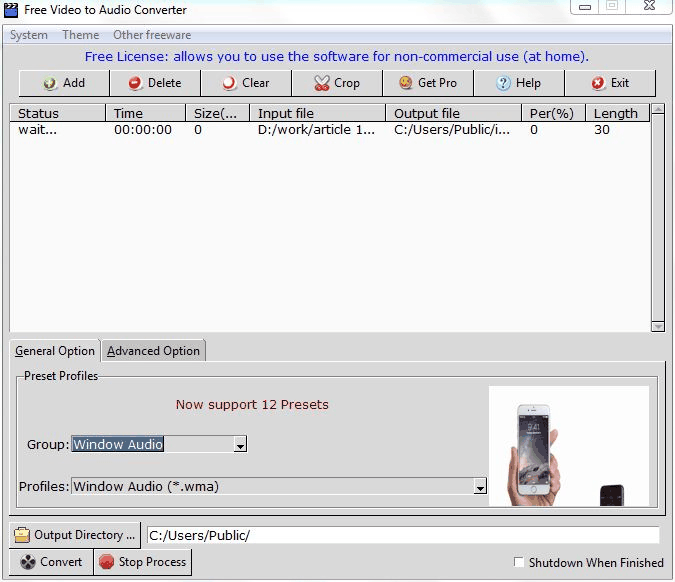Click the app clapperboard icon in title bar
Screen dimensions: 675x582
pyautogui.click(x=11, y=10)
